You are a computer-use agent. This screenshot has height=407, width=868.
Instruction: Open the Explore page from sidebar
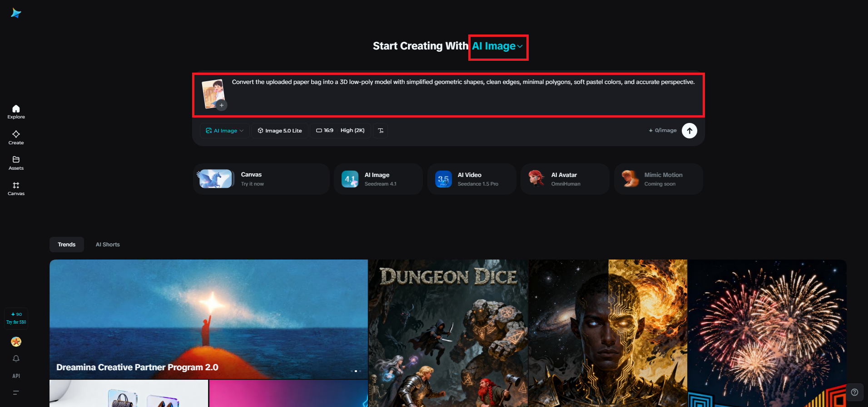tap(16, 112)
